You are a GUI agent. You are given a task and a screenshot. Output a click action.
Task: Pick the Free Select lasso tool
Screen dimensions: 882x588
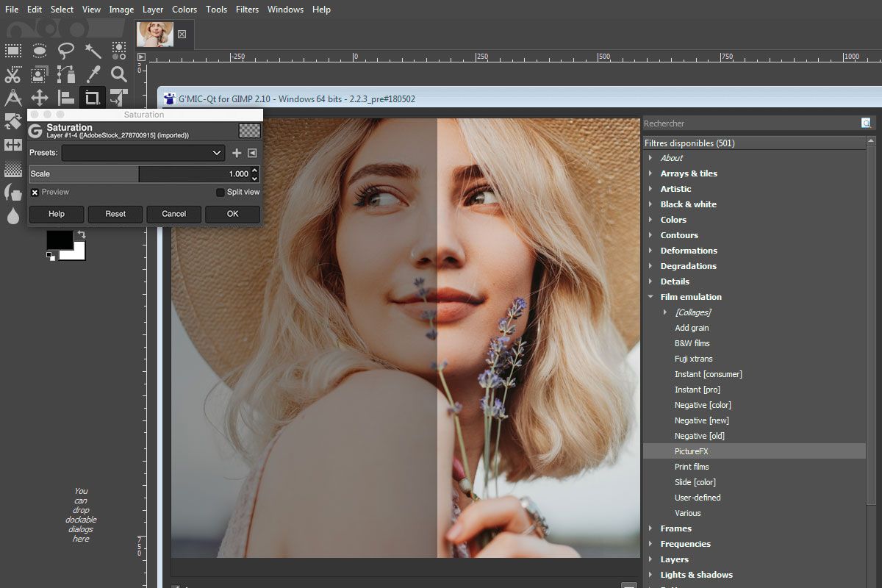click(65, 50)
